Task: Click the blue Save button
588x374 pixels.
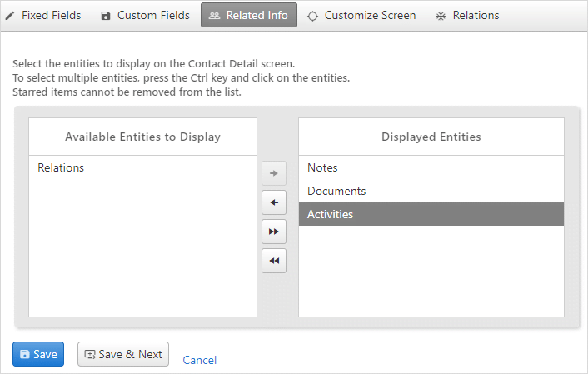Action: [x=38, y=354]
